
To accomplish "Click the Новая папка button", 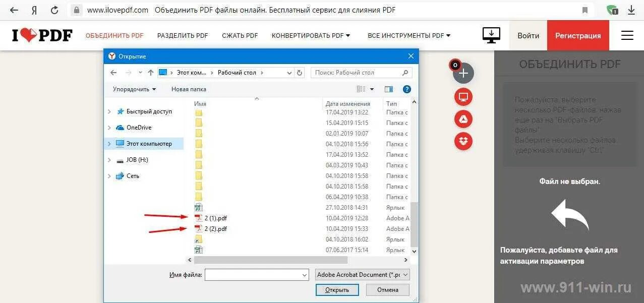I will pos(189,89).
